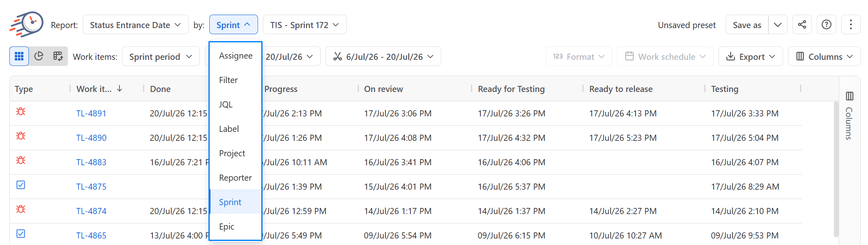This screenshot has width=868, height=245.
Task: Click the task checkbox icon for TL-4865
Action: tap(21, 234)
